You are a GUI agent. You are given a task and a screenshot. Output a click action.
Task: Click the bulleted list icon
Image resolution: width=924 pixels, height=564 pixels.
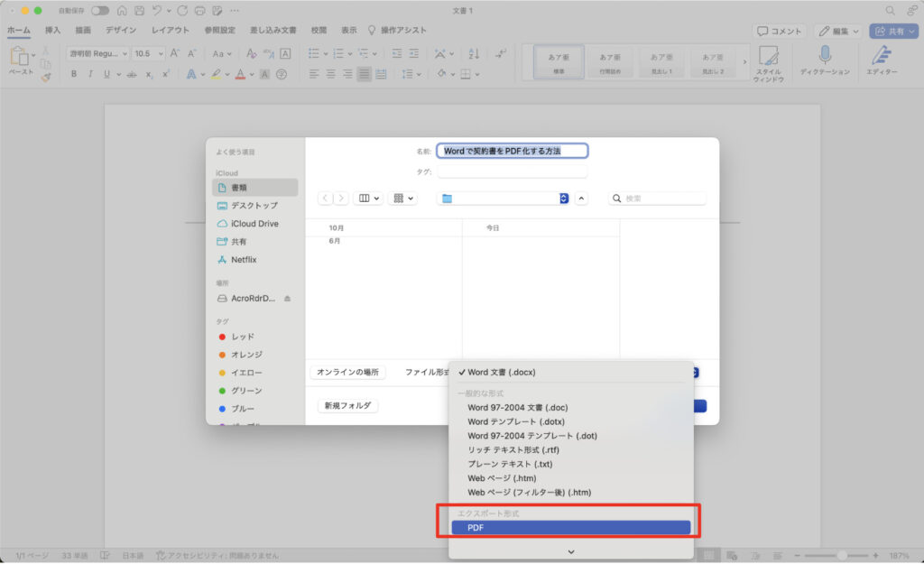[313, 53]
